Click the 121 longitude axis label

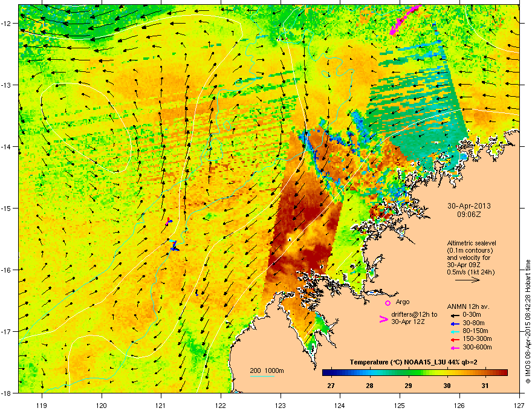point(161,405)
